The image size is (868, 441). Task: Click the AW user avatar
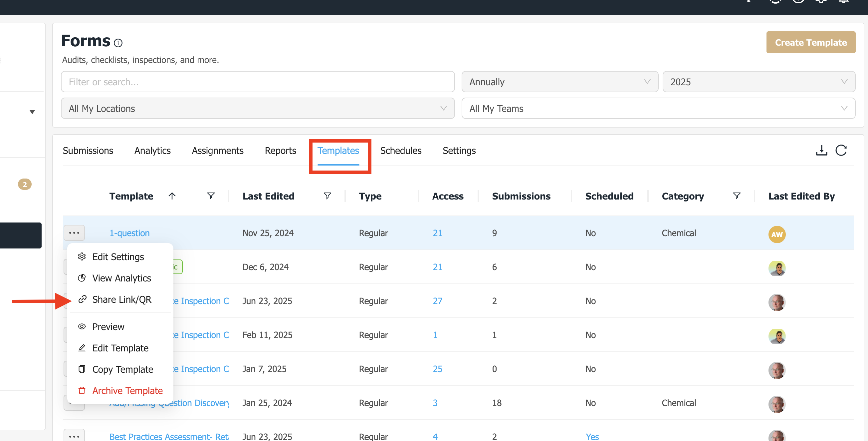pos(776,234)
